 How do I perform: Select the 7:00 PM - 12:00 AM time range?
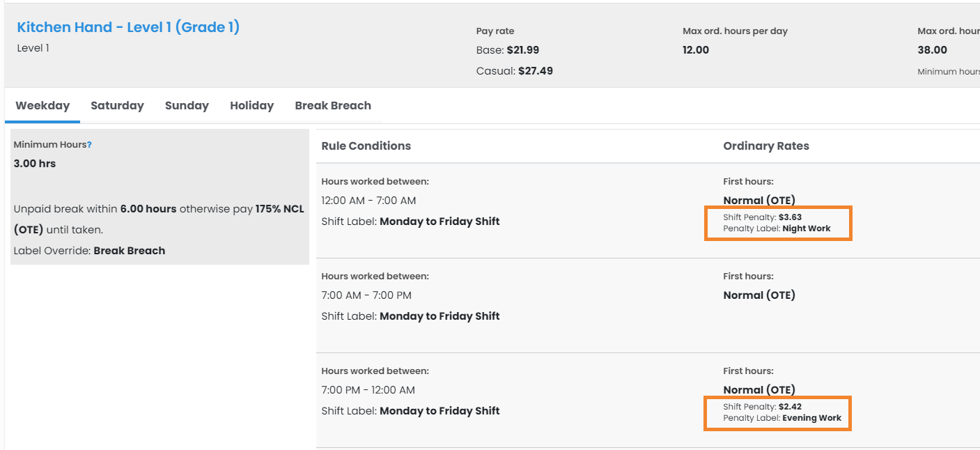coord(368,390)
